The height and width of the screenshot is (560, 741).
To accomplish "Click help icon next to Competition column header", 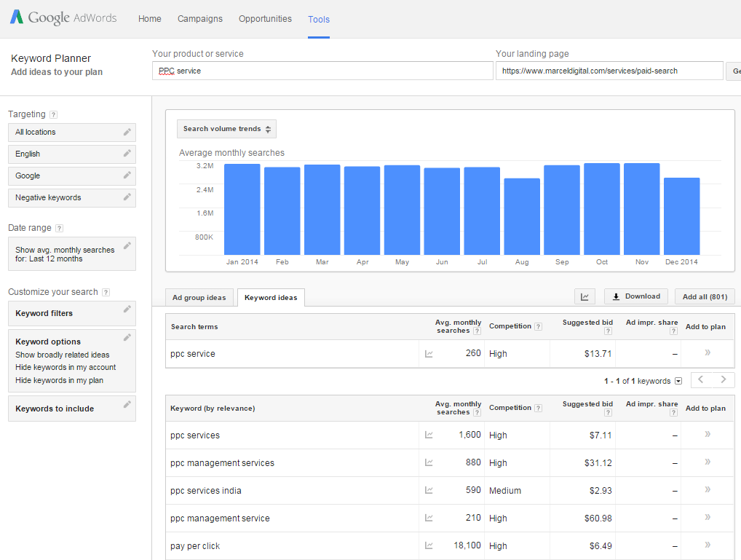I will [x=539, y=327].
